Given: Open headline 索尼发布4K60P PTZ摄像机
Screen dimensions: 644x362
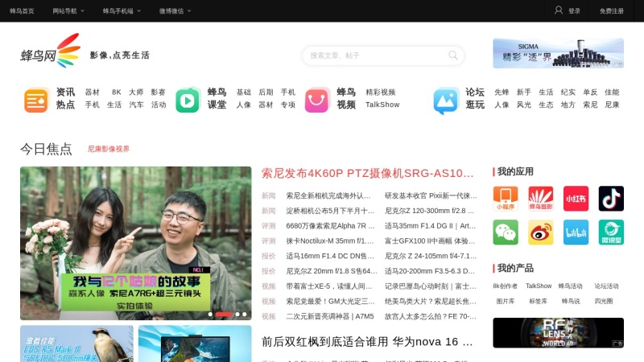Looking at the screenshot, I should 368,173.
